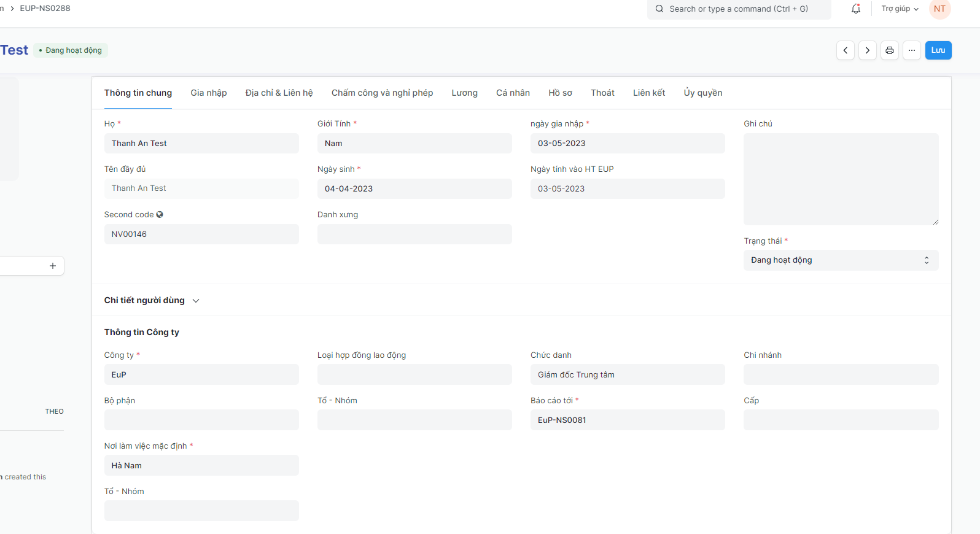
Task: Open the Trạng thái status dropdown
Action: (x=840, y=260)
